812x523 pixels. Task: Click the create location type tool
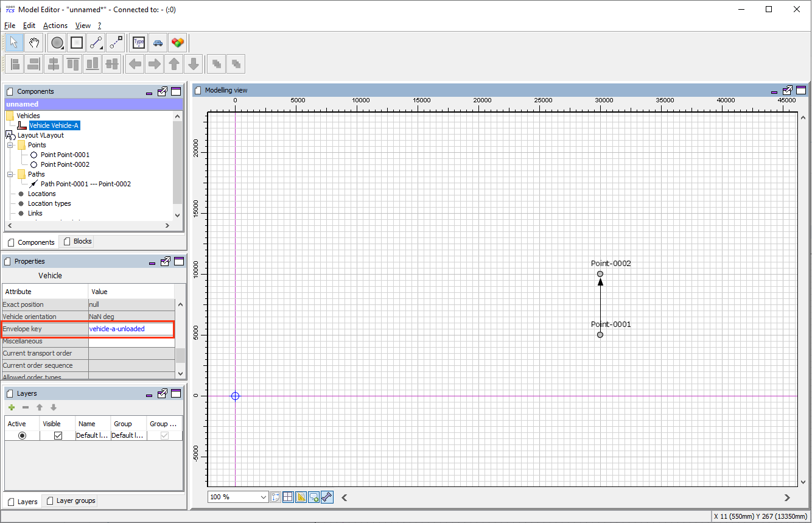(139, 43)
